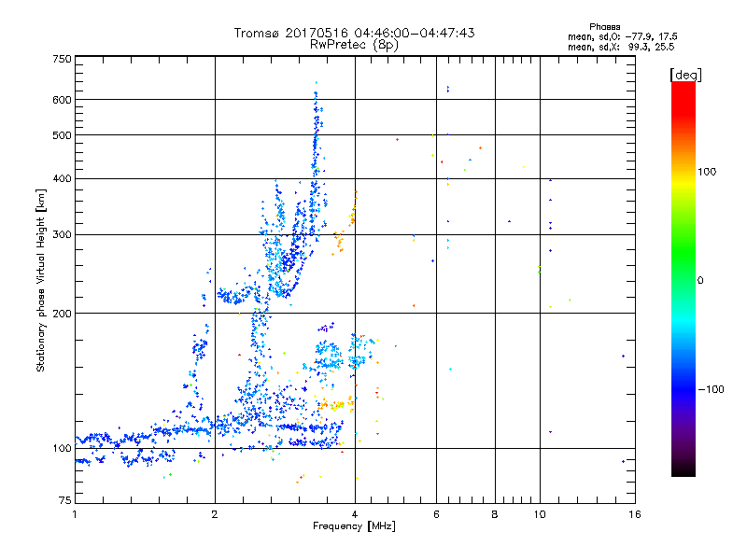Click the colorbar '0' tick label
747x560 pixels.
click(700, 281)
